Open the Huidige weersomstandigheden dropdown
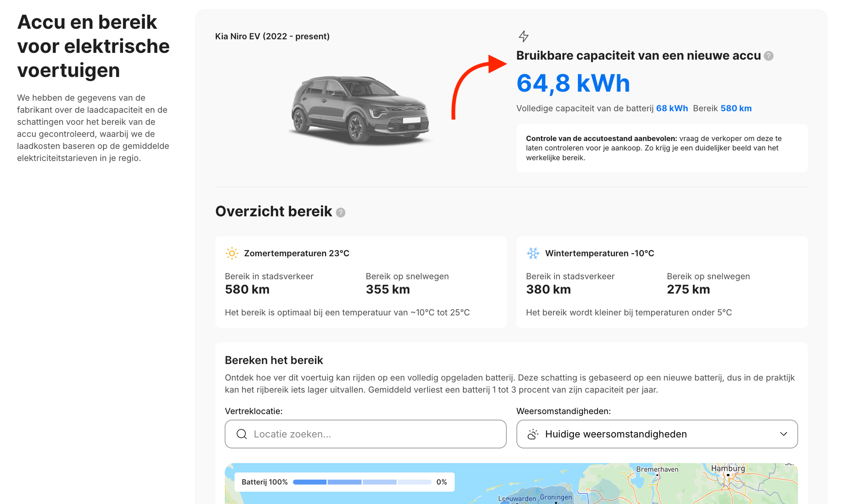This screenshot has width=842, height=504. point(657,434)
